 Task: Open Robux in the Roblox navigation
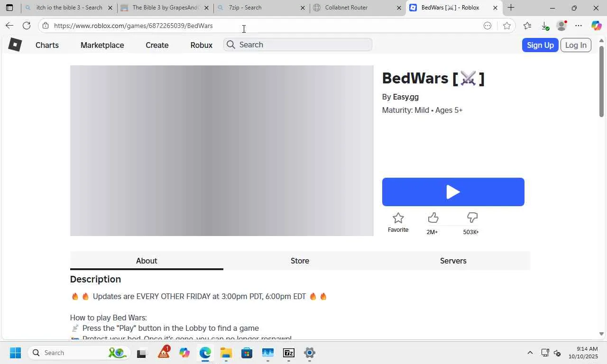202,45
